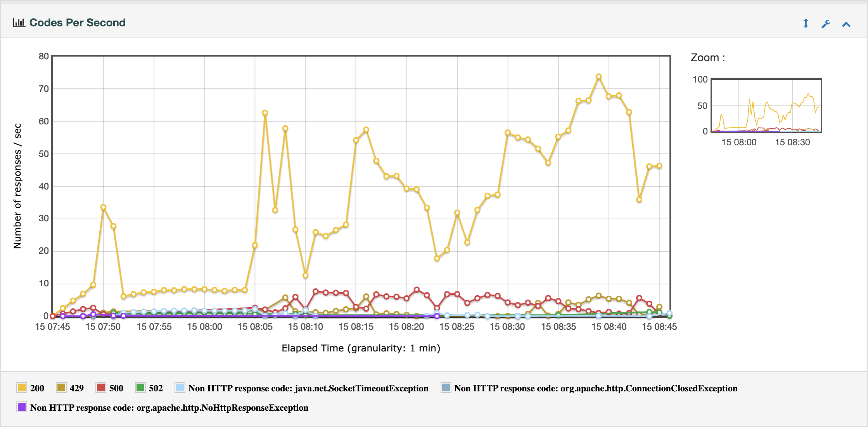The width and height of the screenshot is (868, 427).
Task: Click the 15 08:20 x-axis label
Action: [x=406, y=327]
